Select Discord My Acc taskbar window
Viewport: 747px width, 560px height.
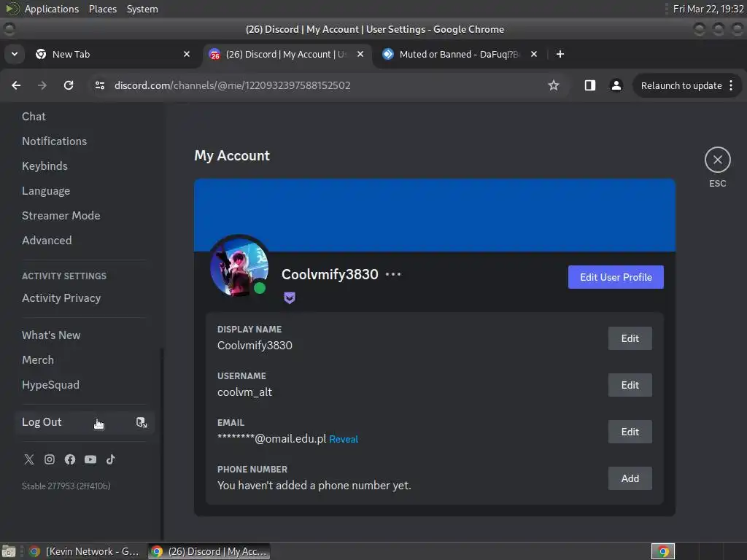point(209,551)
